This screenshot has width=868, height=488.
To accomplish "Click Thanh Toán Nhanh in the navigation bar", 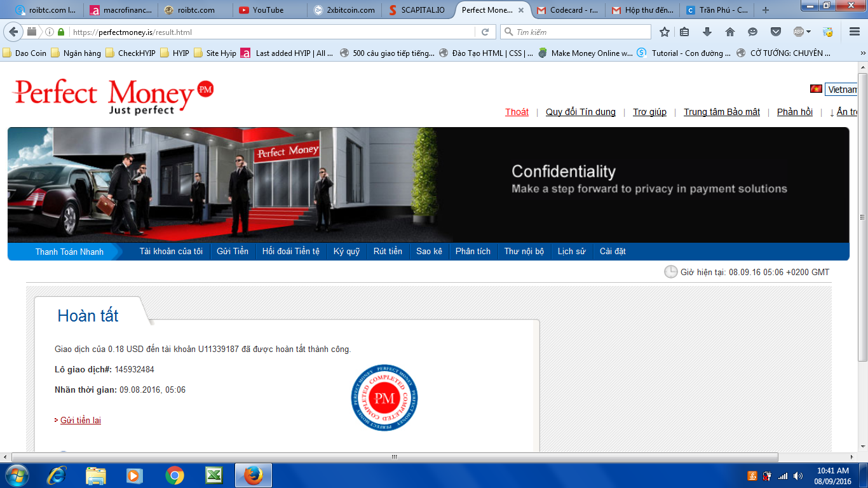I will pyautogui.click(x=69, y=252).
